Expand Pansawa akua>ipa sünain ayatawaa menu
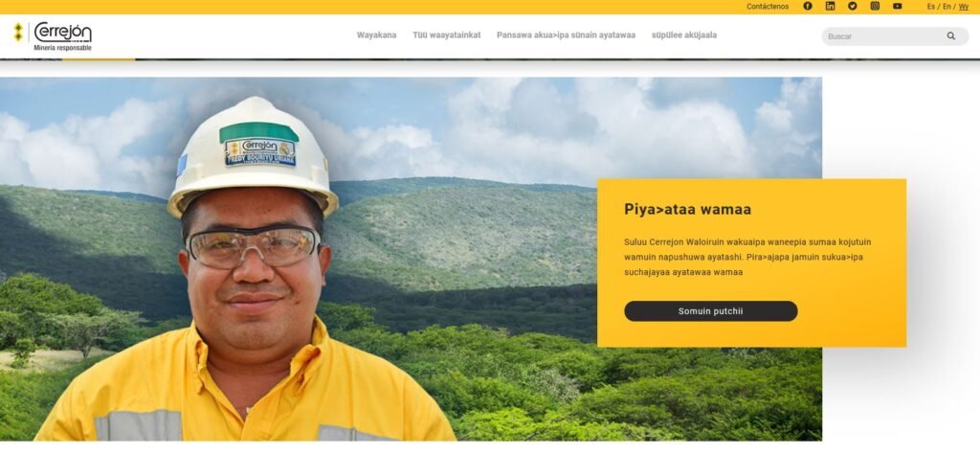The image size is (980, 455). click(566, 35)
